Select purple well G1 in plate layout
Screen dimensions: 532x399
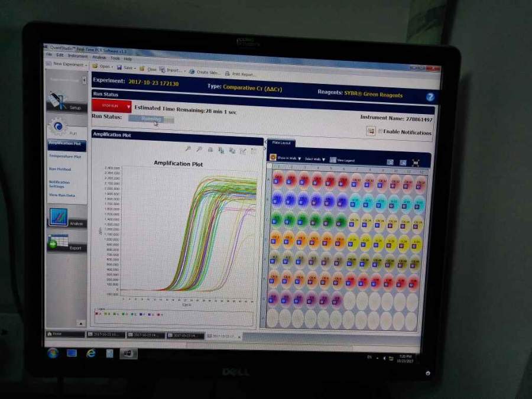(273, 299)
